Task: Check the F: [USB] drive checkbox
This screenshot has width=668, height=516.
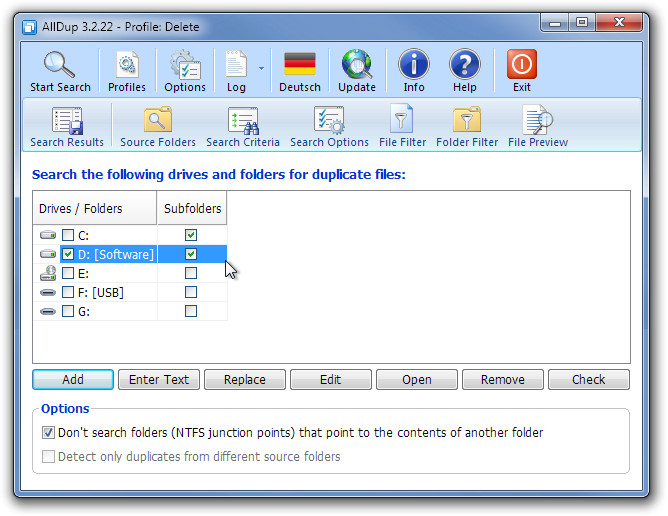Action: (x=68, y=292)
